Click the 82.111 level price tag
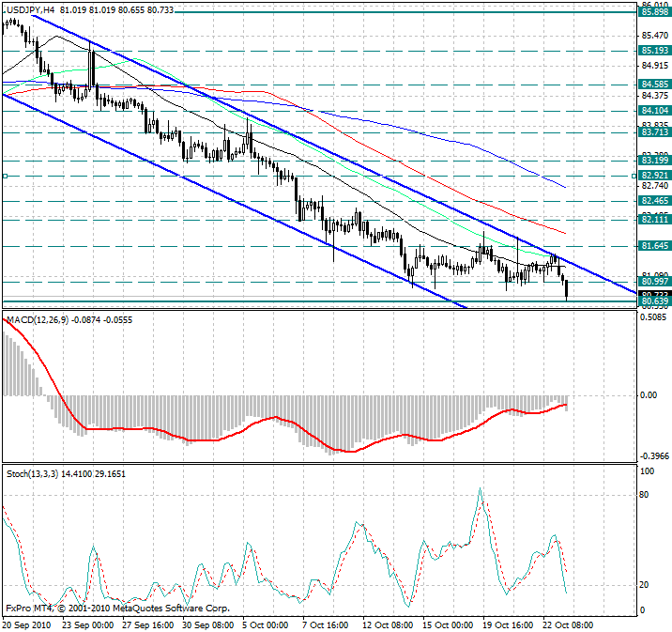Screen dimensions: 672x632 [655, 220]
